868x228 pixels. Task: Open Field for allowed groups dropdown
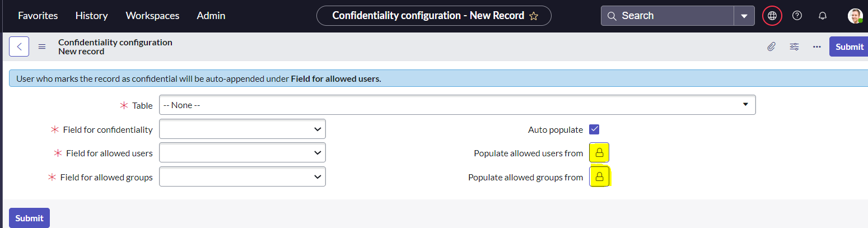tap(242, 177)
